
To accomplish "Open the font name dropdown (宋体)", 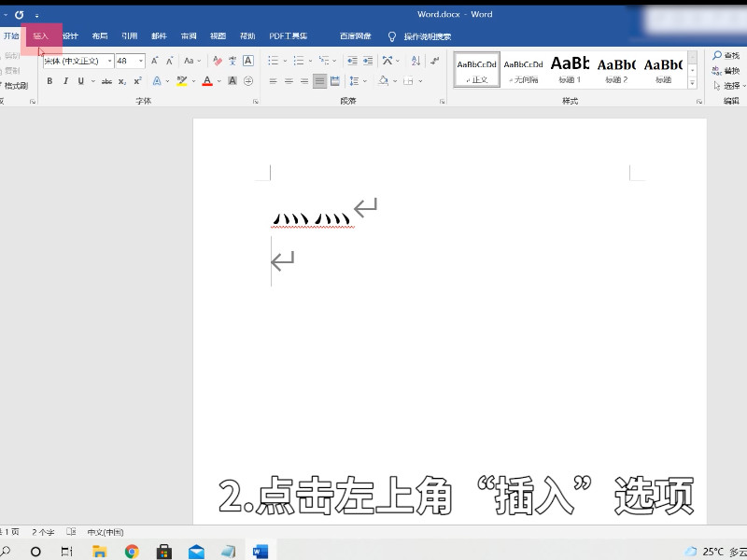I will point(110,61).
